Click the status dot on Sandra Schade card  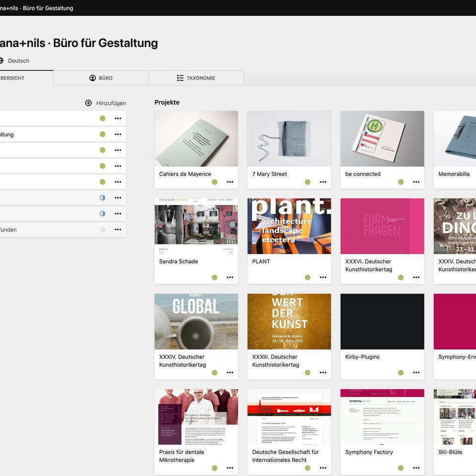tap(215, 278)
